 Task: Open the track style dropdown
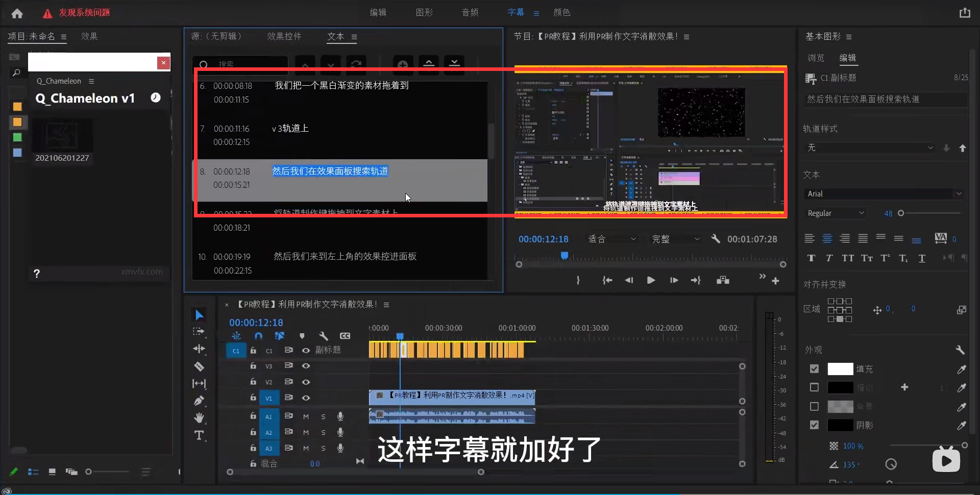point(870,147)
